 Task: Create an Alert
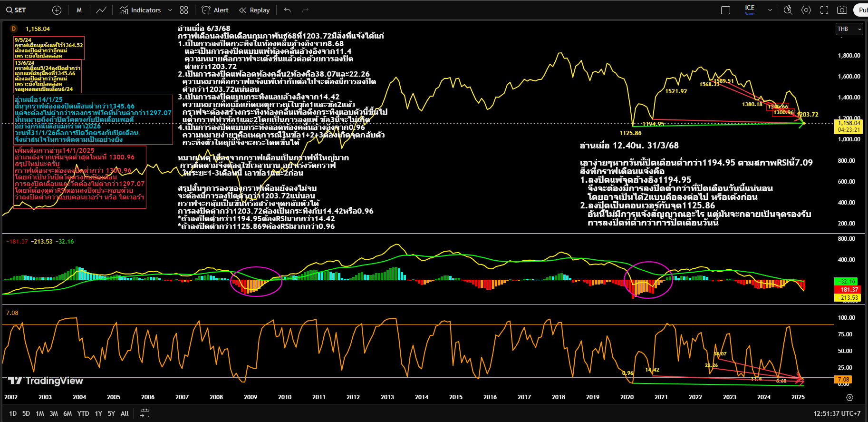tap(215, 10)
